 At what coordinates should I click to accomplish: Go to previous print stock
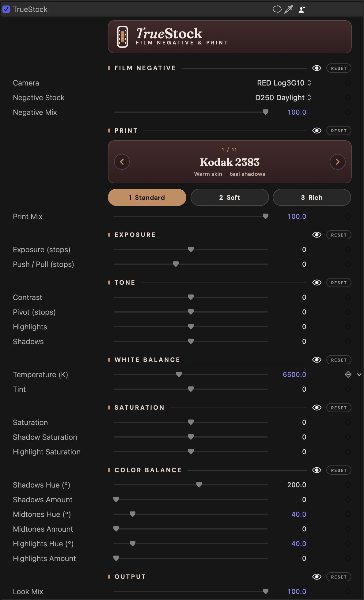pyautogui.click(x=122, y=162)
